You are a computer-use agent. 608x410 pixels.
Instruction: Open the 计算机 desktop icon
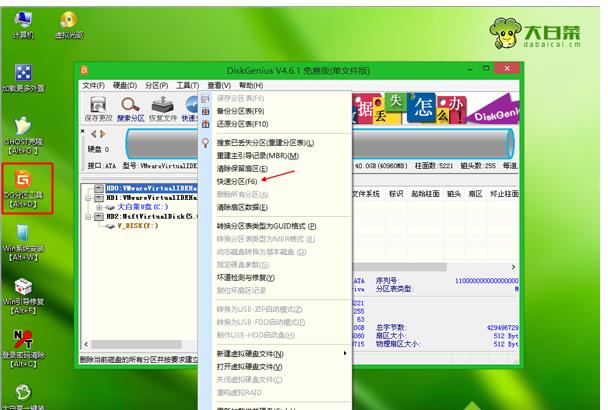pyautogui.click(x=23, y=25)
